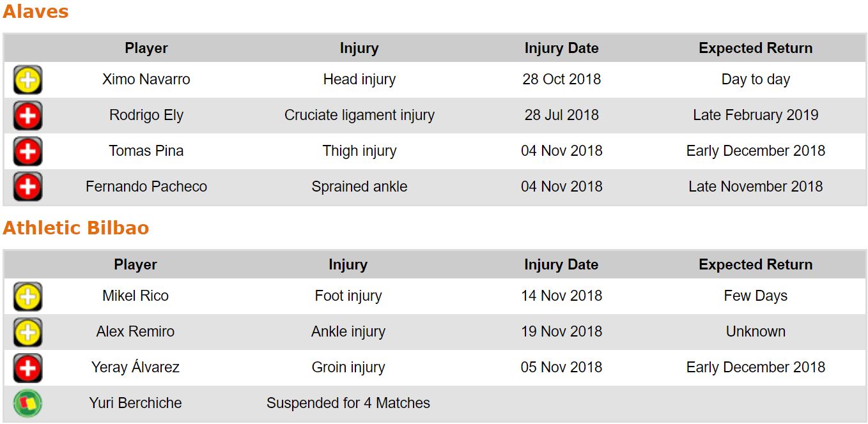Open the Alaves team heading

pyautogui.click(x=36, y=11)
